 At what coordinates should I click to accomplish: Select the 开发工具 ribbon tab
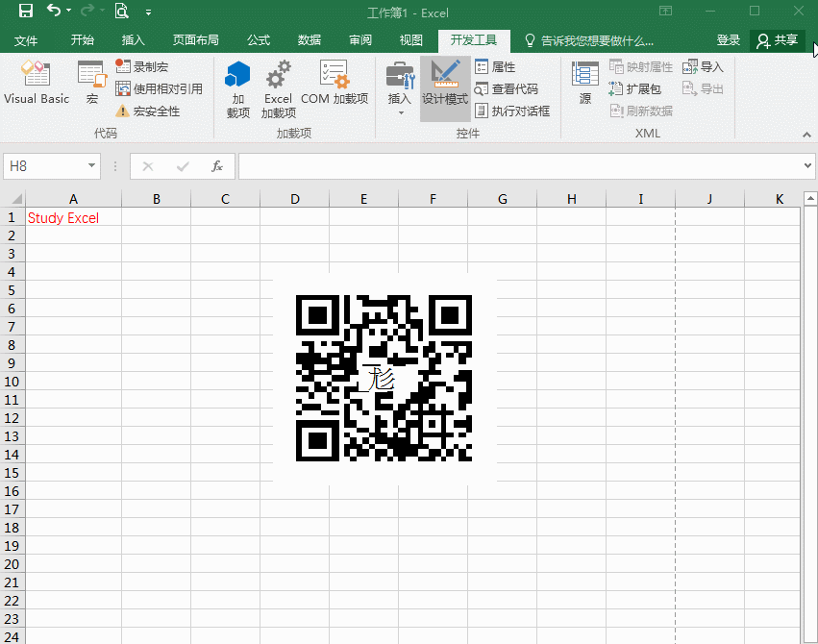tap(474, 40)
